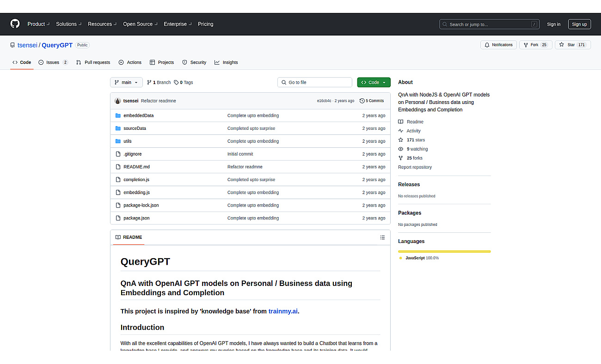Open the green Code dropdown

374,82
